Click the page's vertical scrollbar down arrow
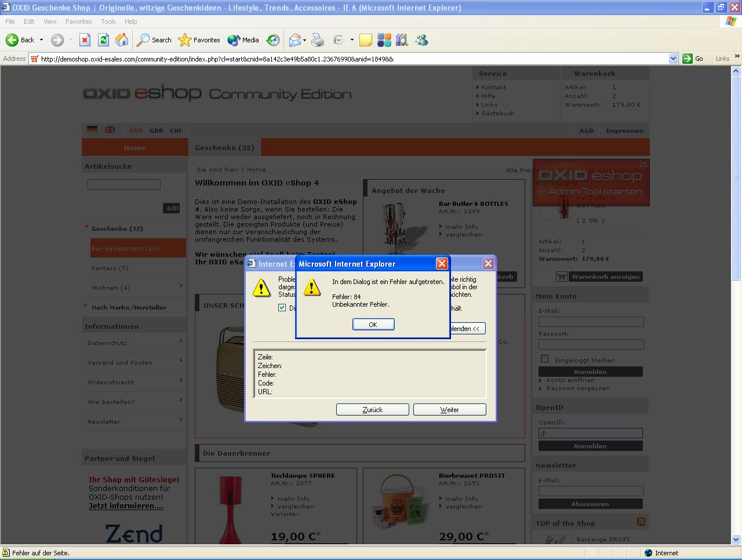742x560 pixels. (736, 539)
